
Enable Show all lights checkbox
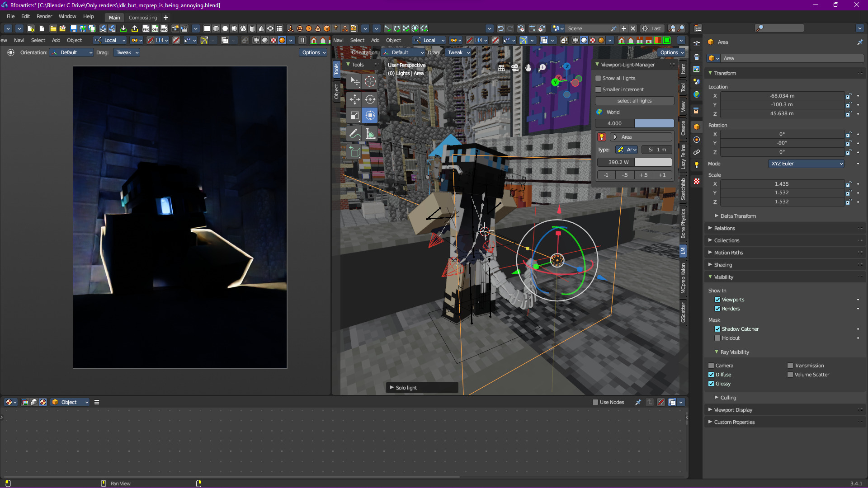point(598,78)
